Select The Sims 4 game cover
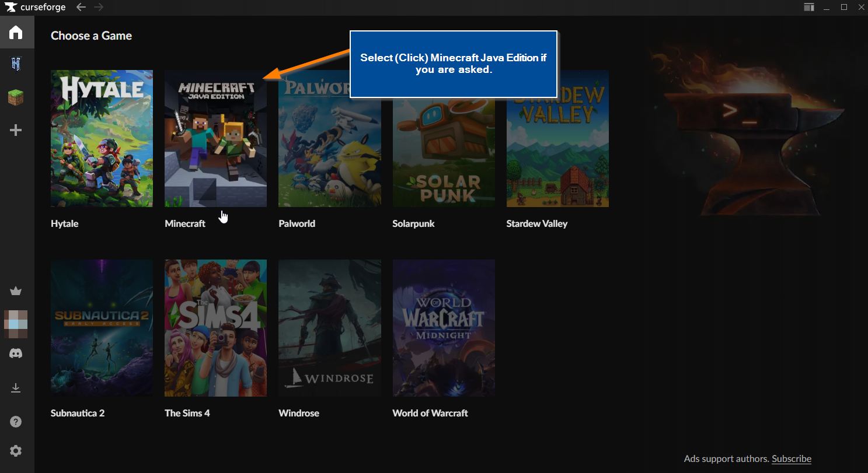 pos(215,328)
